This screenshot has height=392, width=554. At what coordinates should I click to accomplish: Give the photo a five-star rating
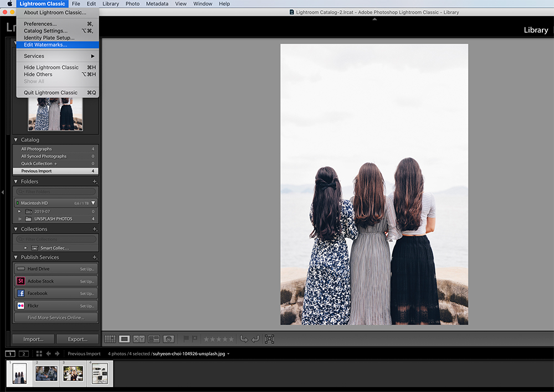pyautogui.click(x=231, y=339)
